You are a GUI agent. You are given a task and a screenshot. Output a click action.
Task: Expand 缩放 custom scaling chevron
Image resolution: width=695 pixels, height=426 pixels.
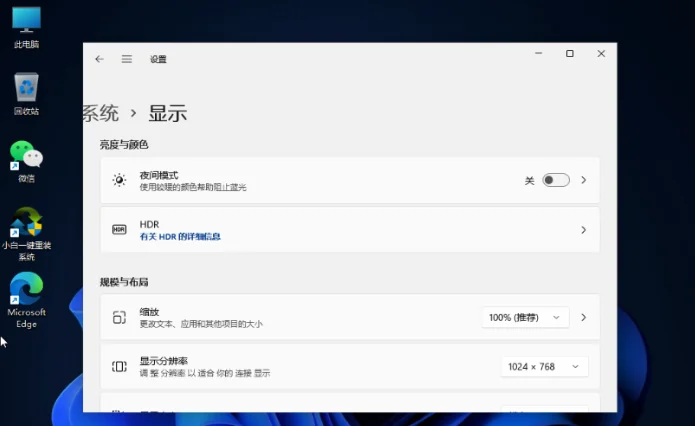pyautogui.click(x=584, y=317)
